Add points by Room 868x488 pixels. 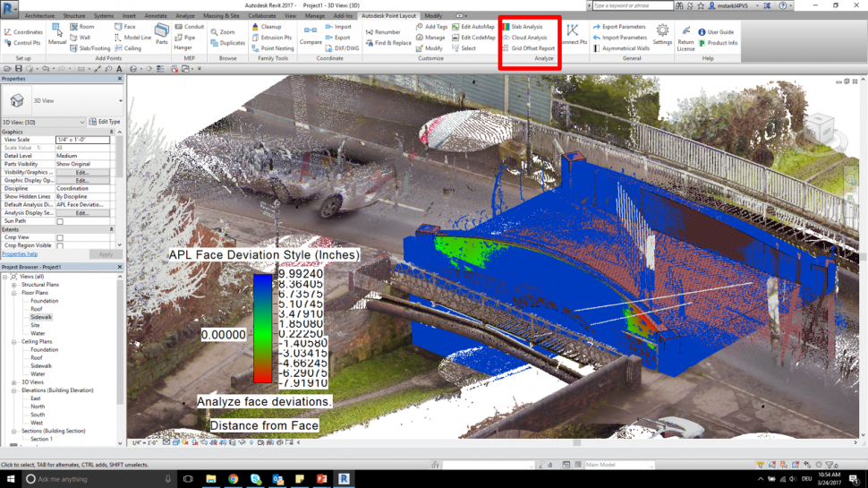pos(82,27)
